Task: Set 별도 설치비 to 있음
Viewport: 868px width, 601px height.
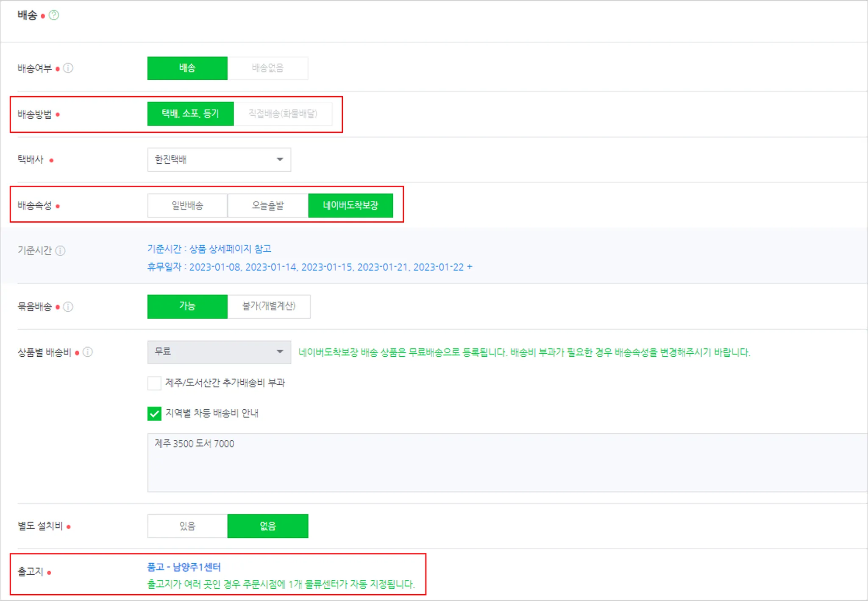Action: [187, 526]
